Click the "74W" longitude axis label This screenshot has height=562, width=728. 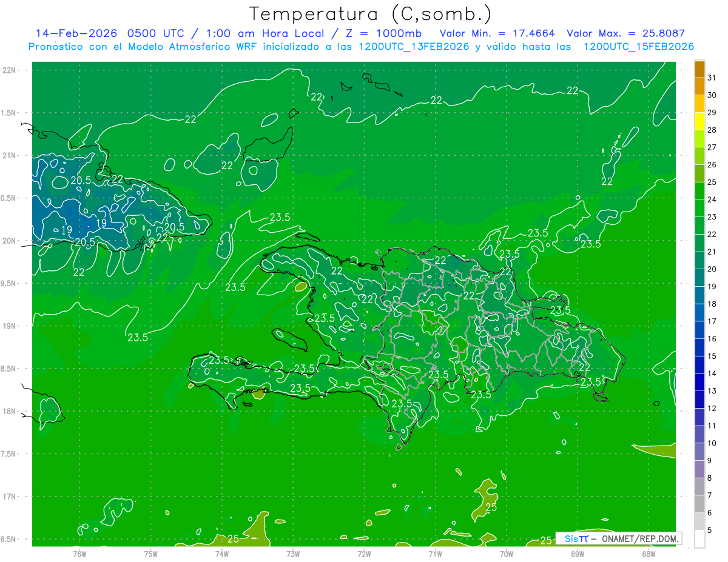click(222, 554)
